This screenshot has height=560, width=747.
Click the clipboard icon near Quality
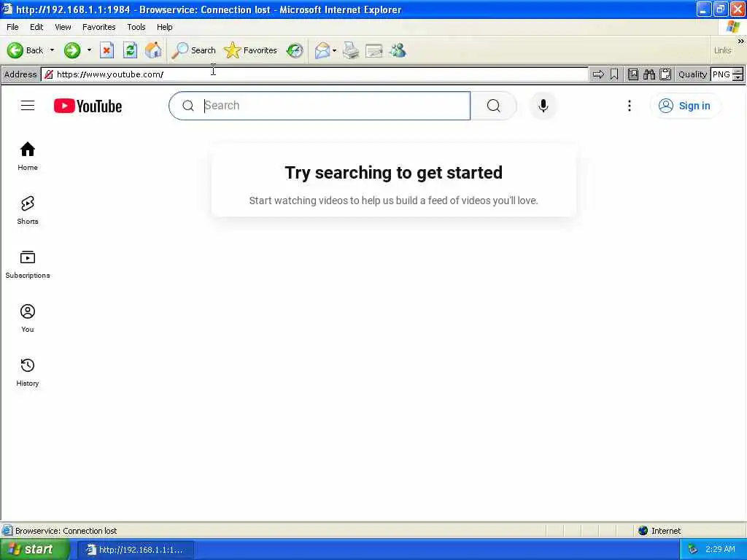(665, 74)
